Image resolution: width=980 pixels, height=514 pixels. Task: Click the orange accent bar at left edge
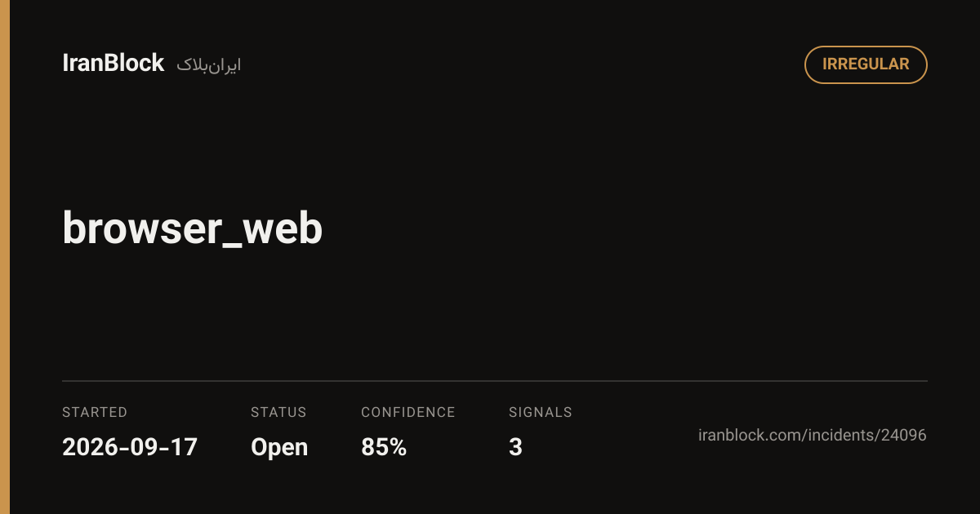(5, 257)
